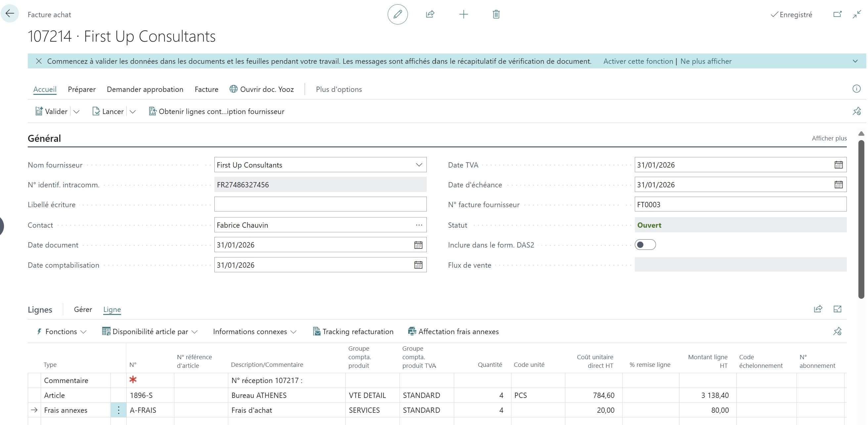
Task: Open Affectation frais annexes
Action: (x=453, y=331)
